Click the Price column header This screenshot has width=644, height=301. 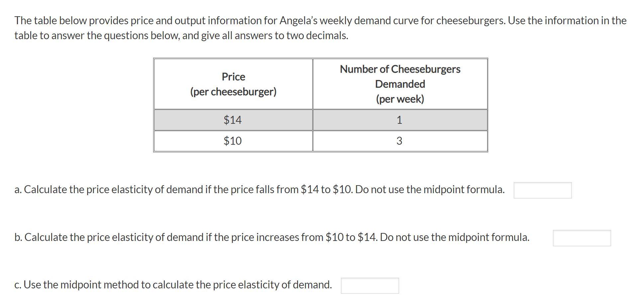pyautogui.click(x=233, y=84)
